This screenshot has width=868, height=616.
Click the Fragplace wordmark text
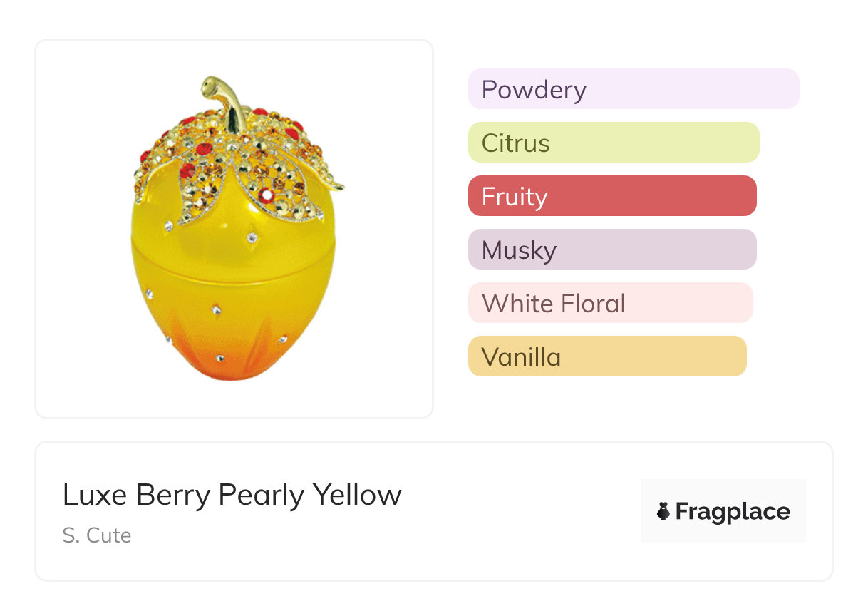(x=733, y=511)
